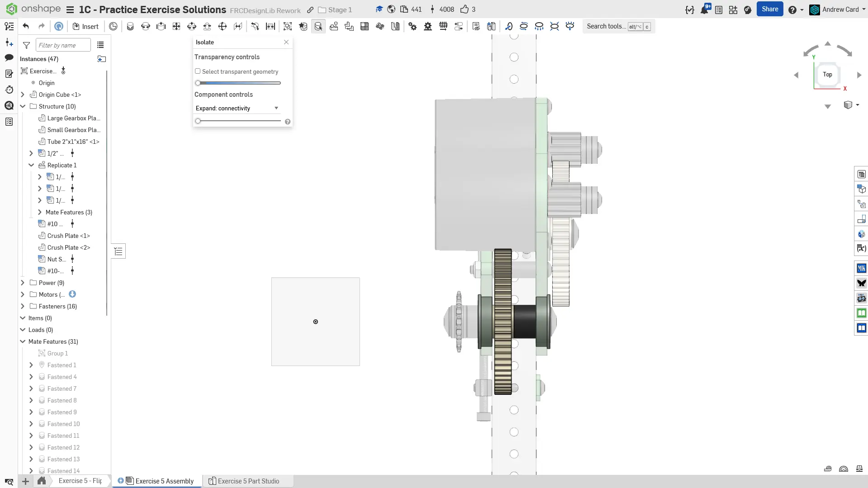Click the blue Share button
The image size is (868, 488).
pyautogui.click(x=769, y=9)
